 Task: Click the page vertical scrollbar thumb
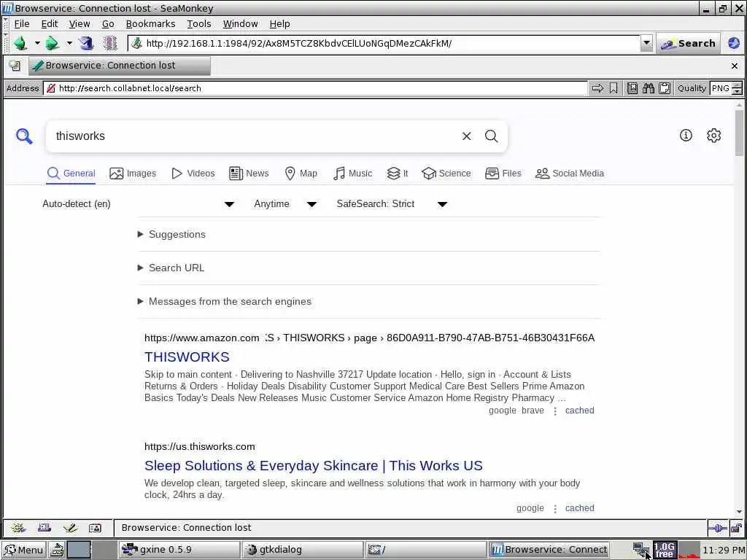(739, 133)
